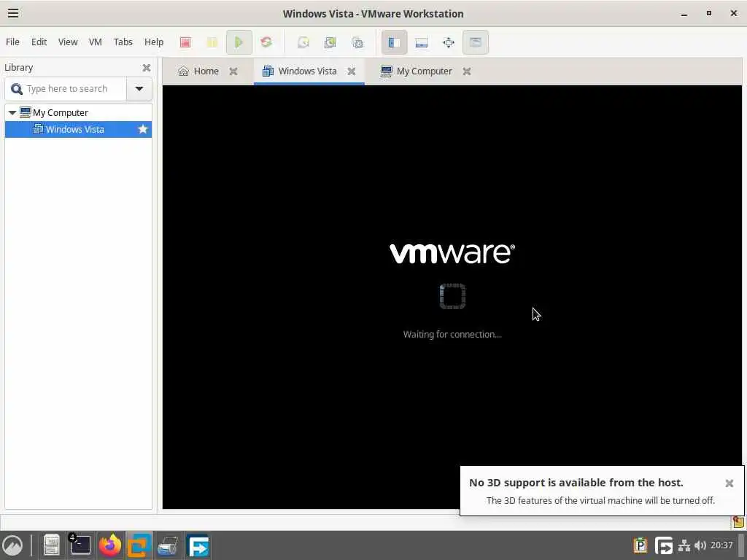Click the 3D features turned off message

click(600, 501)
